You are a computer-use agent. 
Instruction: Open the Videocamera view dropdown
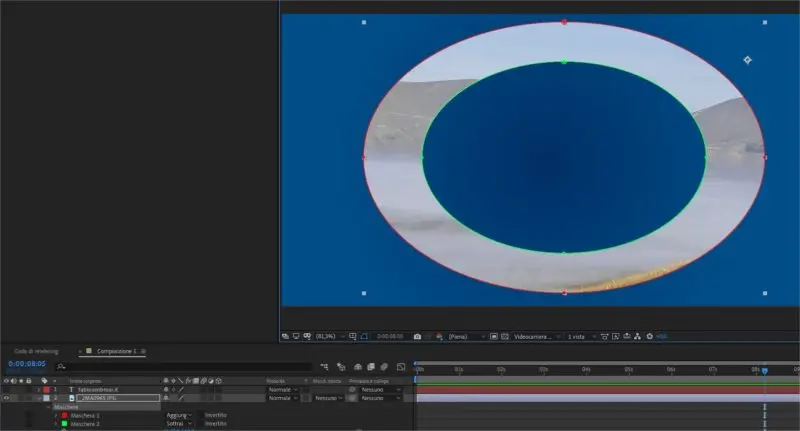537,337
